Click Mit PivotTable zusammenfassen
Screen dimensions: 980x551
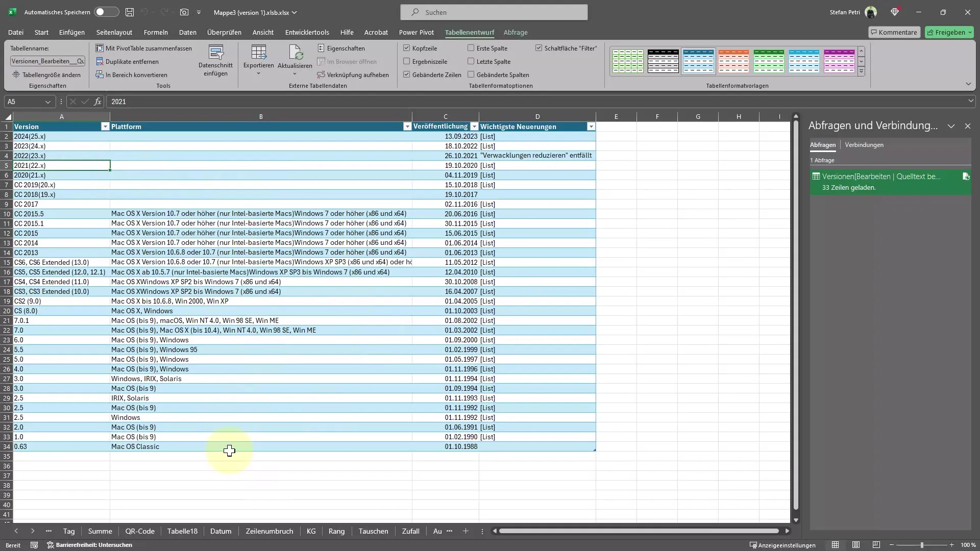[x=144, y=48]
